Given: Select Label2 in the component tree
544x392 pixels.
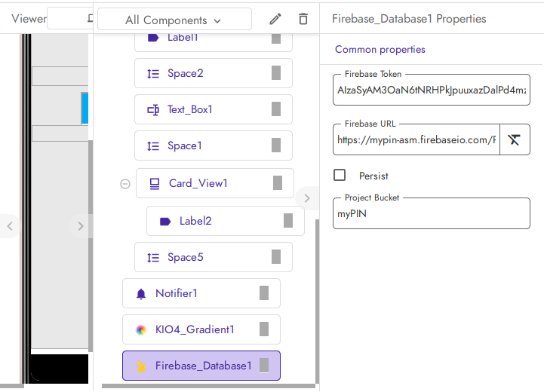Looking at the screenshot, I should (x=195, y=221).
